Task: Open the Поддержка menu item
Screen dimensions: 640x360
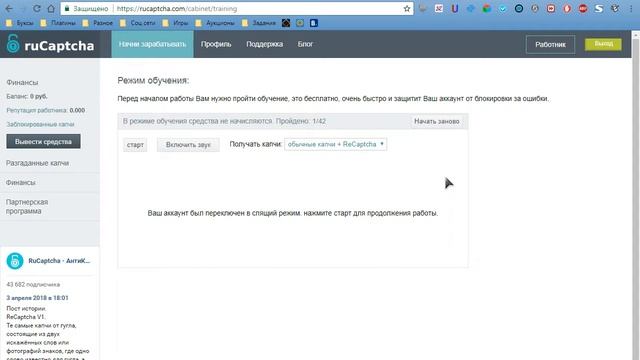Action: click(264, 44)
